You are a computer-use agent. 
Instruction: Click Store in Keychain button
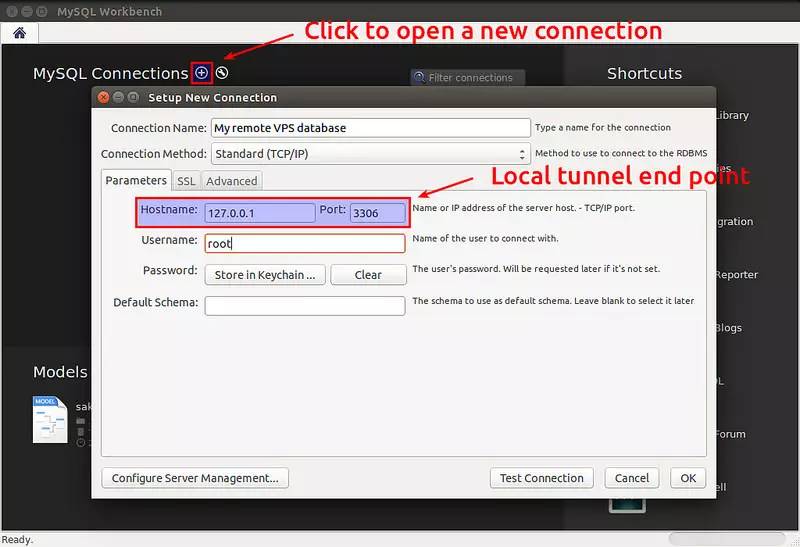pos(265,275)
